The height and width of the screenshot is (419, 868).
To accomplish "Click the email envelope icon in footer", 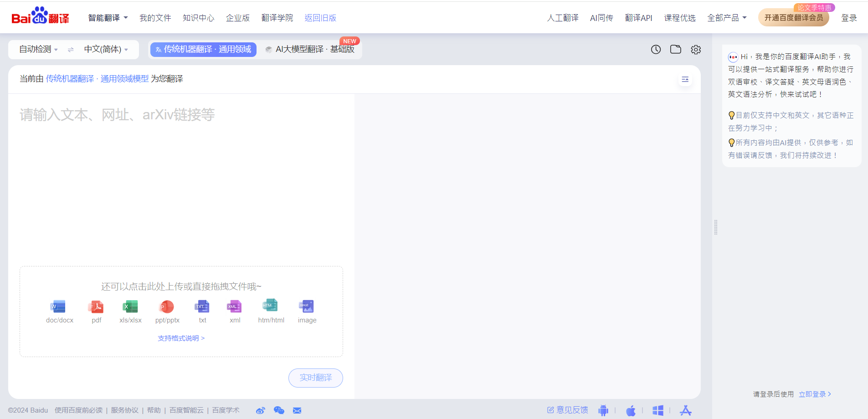I will [297, 410].
